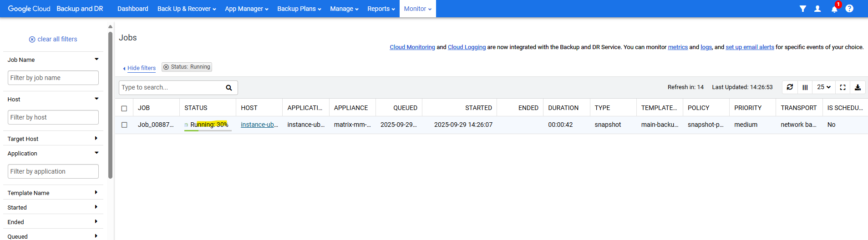The height and width of the screenshot is (240, 868).
Task: Refresh the jobs table
Action: 790,87
